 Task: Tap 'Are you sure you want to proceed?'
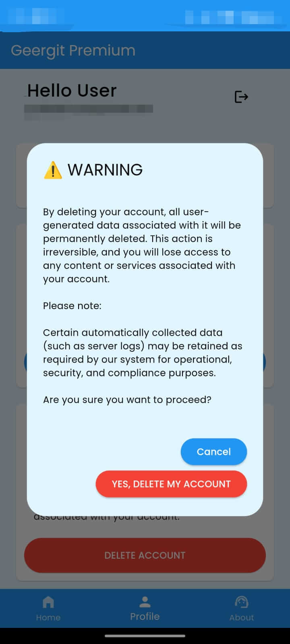127,400
